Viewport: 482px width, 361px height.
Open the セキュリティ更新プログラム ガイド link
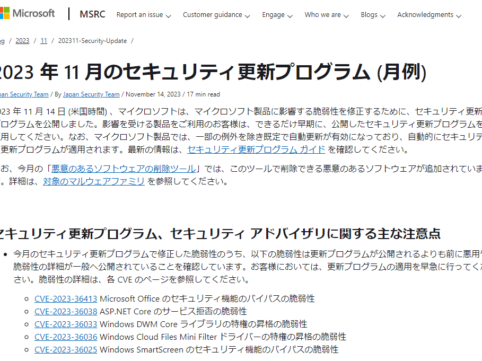click(256, 149)
